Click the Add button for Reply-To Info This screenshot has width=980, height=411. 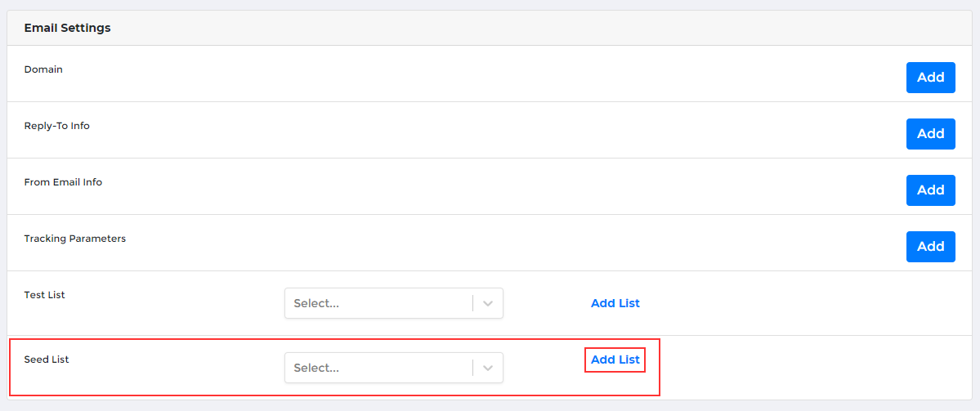click(x=930, y=134)
